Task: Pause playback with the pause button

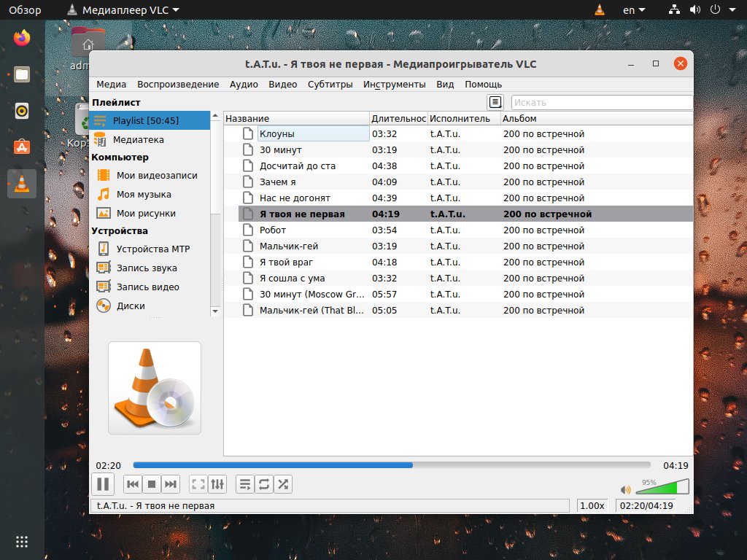Action: (x=102, y=484)
